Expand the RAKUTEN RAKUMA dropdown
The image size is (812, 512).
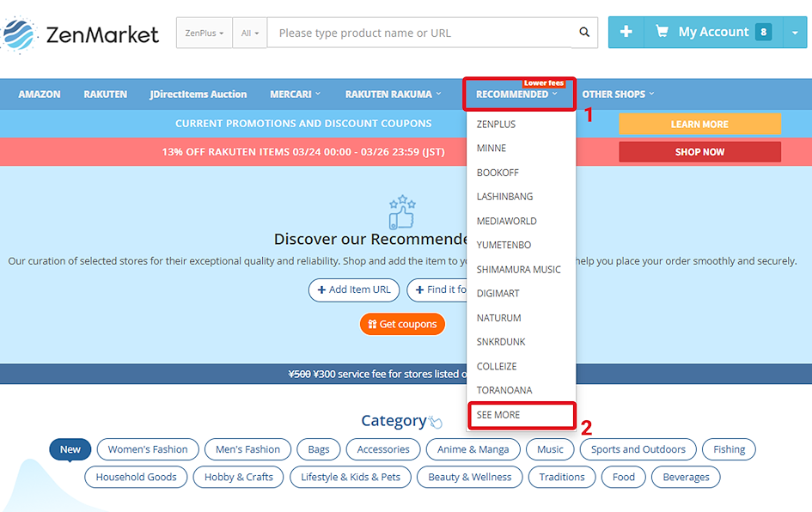(x=393, y=94)
